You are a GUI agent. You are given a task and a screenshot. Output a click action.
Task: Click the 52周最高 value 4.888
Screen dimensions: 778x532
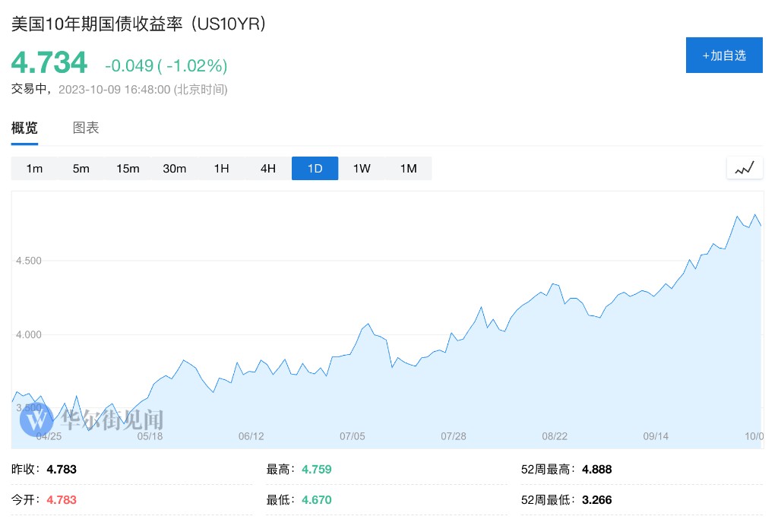click(x=596, y=470)
